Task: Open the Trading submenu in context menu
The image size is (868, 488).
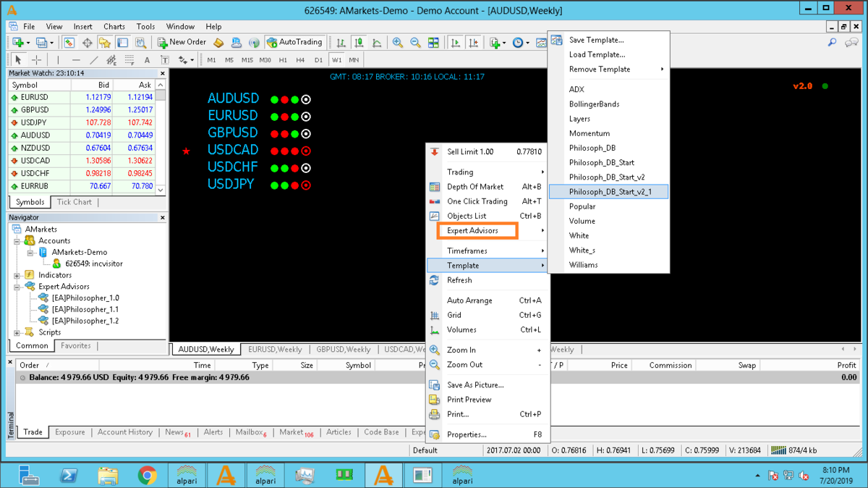Action: coord(487,172)
